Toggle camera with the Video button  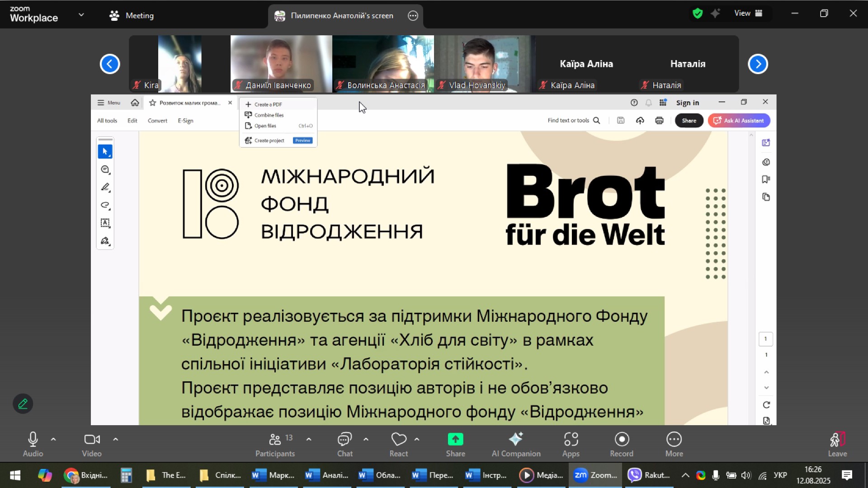(x=92, y=444)
